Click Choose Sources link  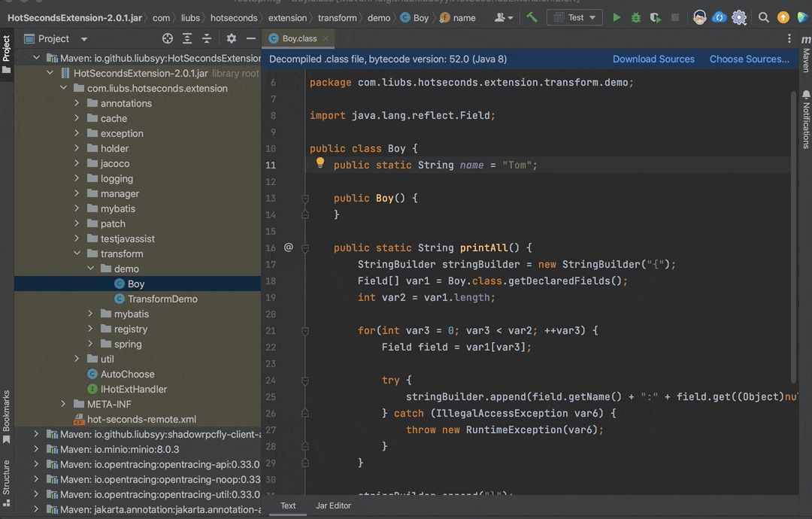[752, 57]
